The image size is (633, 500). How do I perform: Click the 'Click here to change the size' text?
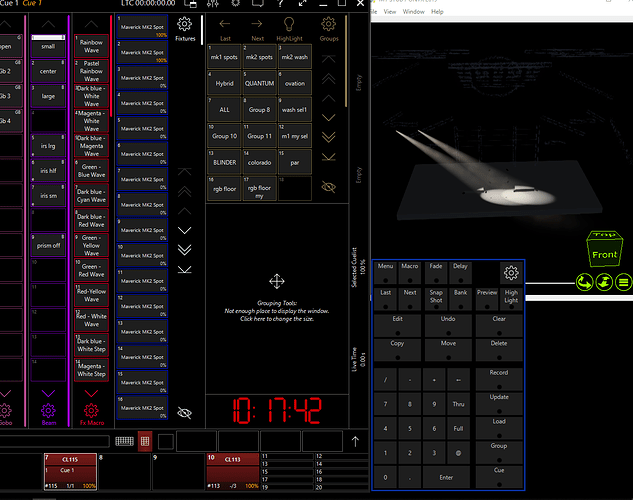[x=277, y=319]
